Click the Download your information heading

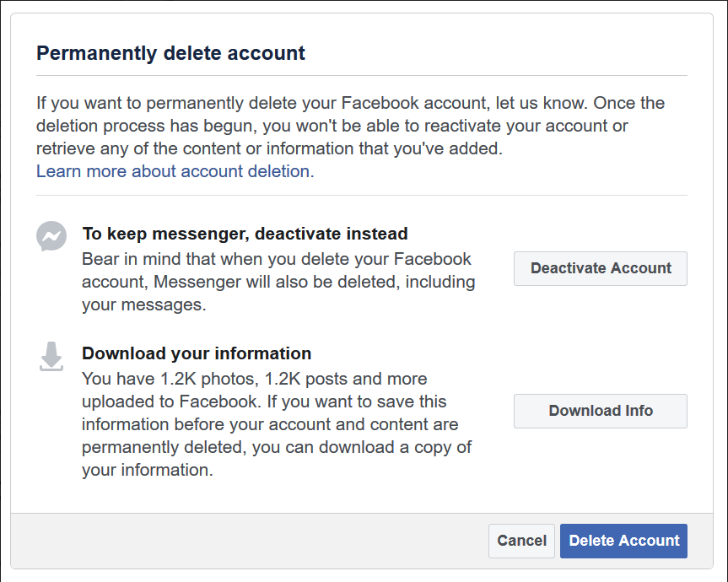[197, 353]
